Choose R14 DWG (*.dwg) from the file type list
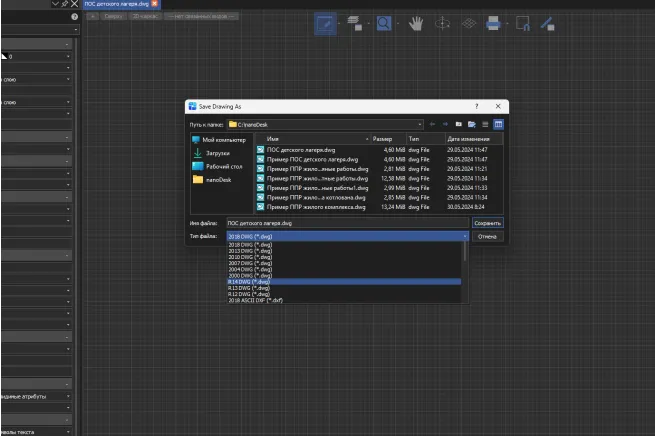 (250, 283)
